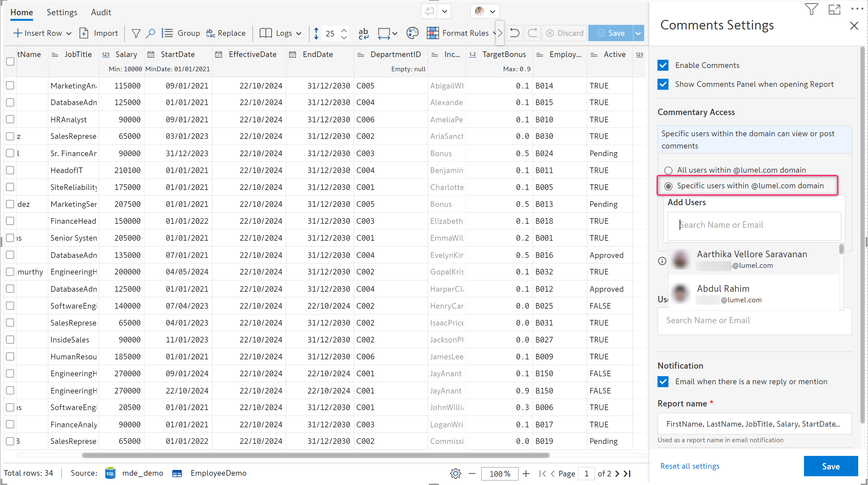Open search with the magnifier icon
868x485 pixels.
pyautogui.click(x=150, y=33)
